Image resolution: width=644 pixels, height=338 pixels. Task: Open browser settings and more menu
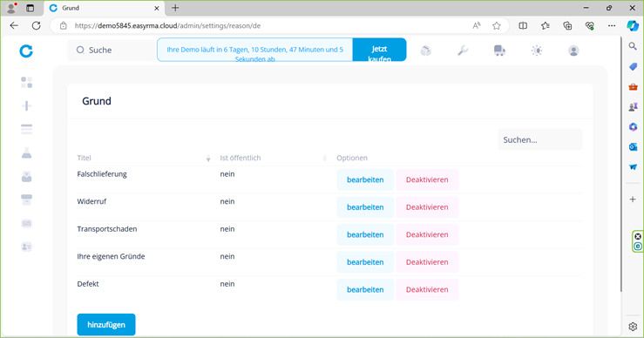612,25
